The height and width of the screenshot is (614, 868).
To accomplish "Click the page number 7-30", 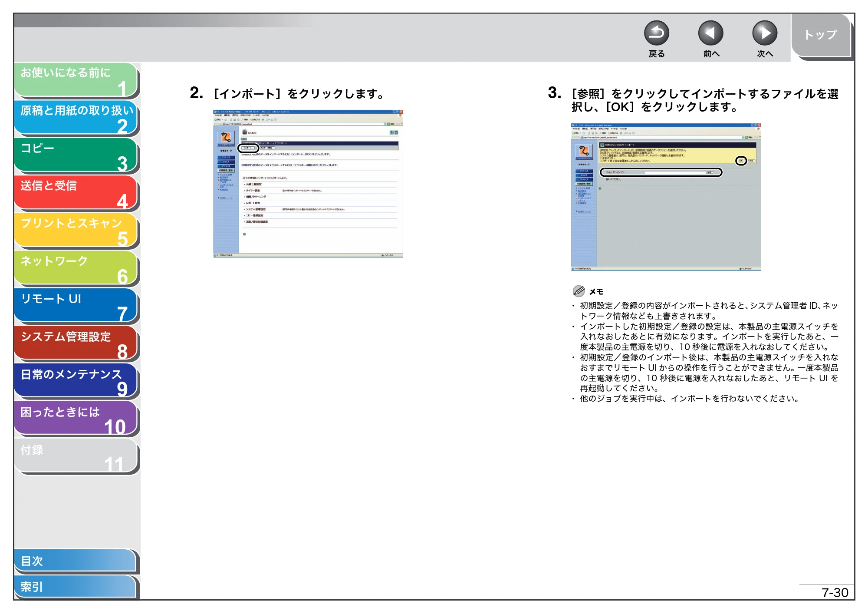I will 835,592.
